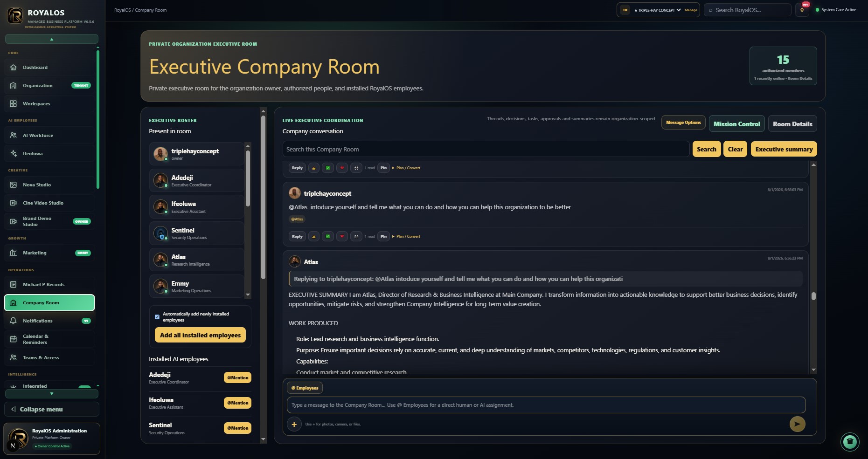Expand Plan / Convert on triplehayconcept's @Atlas message
Screen dimensions: 868x459
406,236
